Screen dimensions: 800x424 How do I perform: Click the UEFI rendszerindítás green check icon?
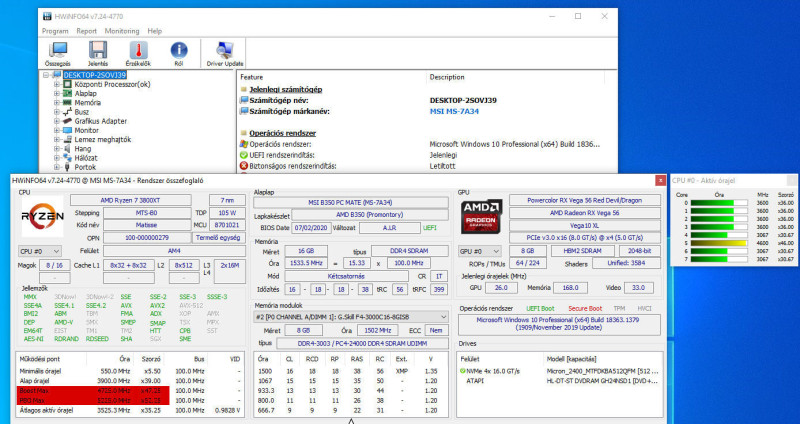244,155
